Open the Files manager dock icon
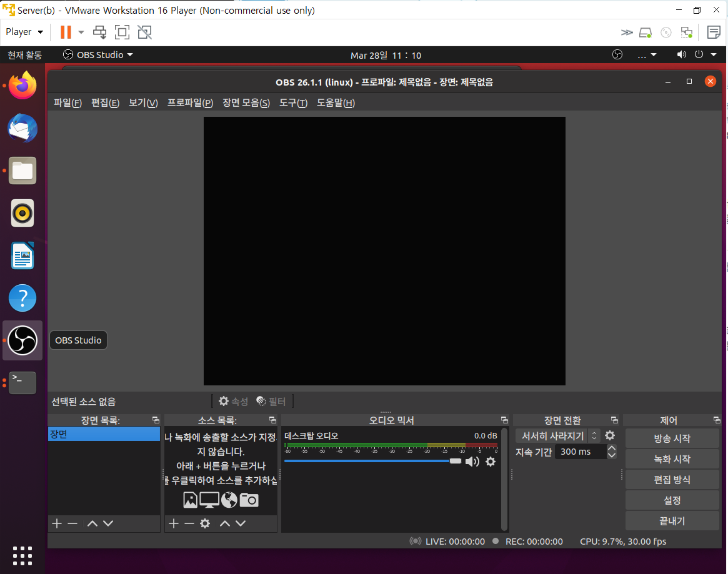 click(x=22, y=171)
